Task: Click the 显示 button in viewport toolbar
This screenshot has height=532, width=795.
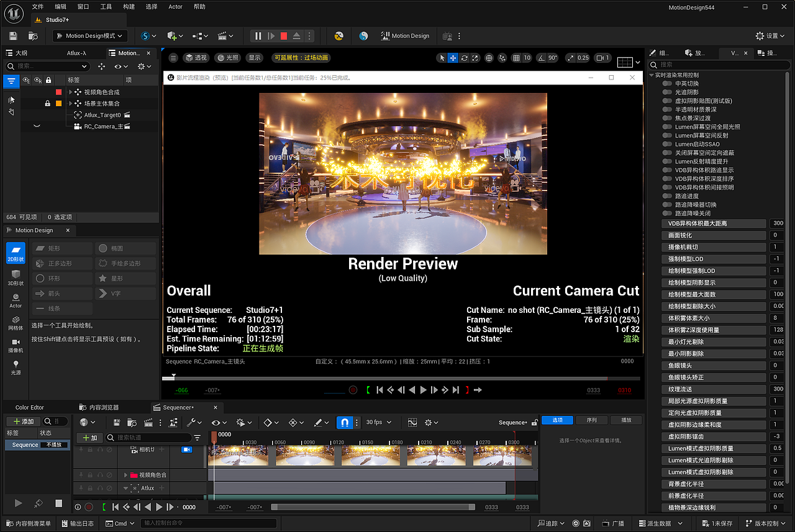Action: [255, 58]
